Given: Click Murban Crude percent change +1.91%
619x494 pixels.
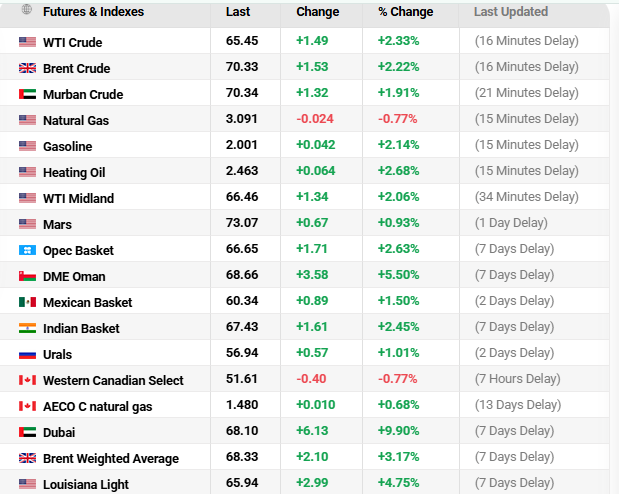Looking at the screenshot, I should coord(398,93).
